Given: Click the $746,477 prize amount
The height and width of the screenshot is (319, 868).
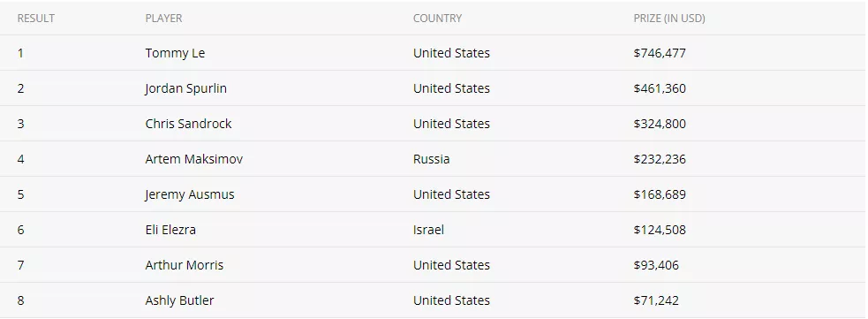Looking at the screenshot, I should coord(660,53).
